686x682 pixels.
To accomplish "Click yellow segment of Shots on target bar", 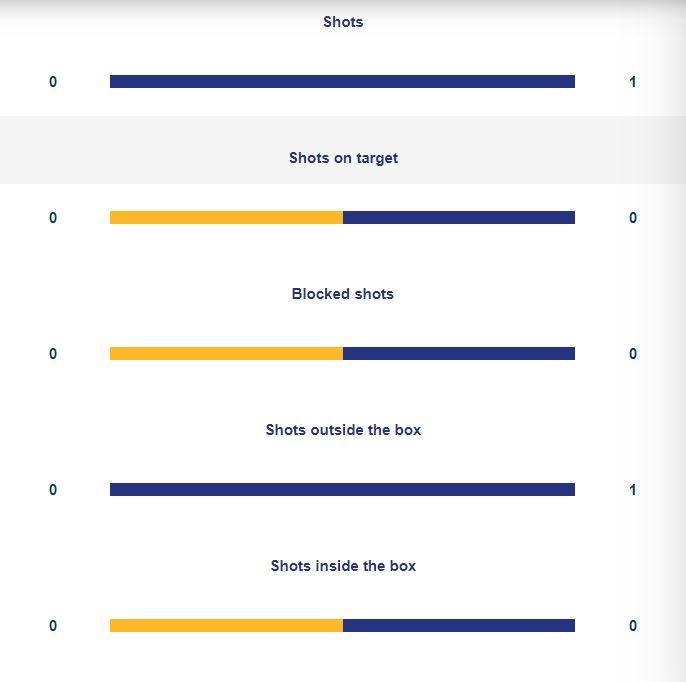I will [x=226, y=218].
